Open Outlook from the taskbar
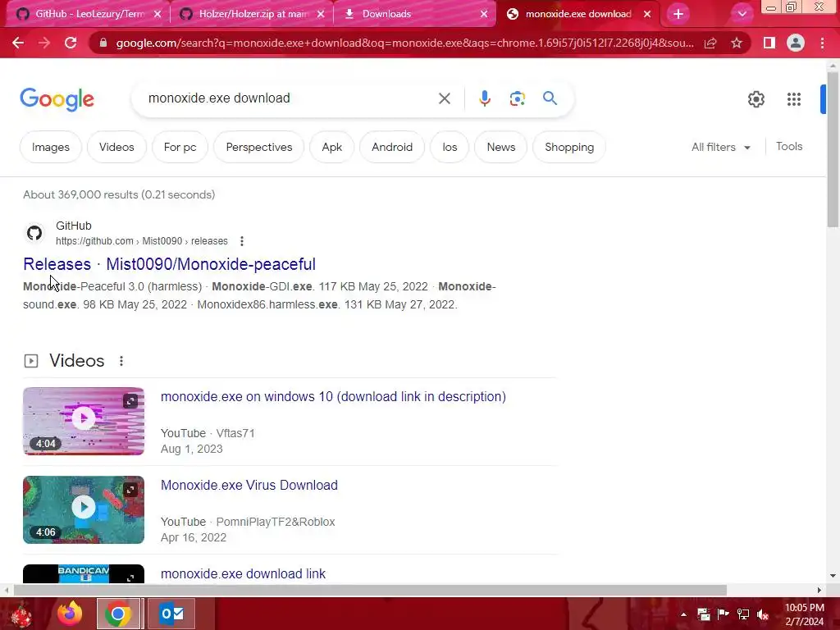840x630 pixels. [171, 614]
